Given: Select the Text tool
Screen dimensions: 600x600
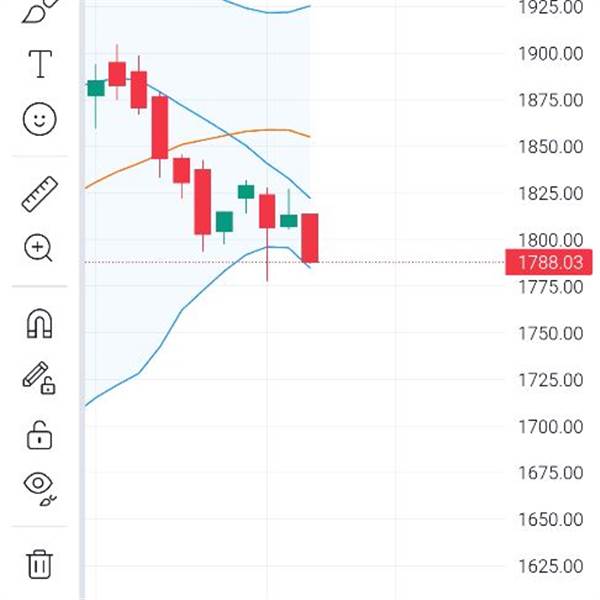Looking at the screenshot, I should [x=40, y=64].
